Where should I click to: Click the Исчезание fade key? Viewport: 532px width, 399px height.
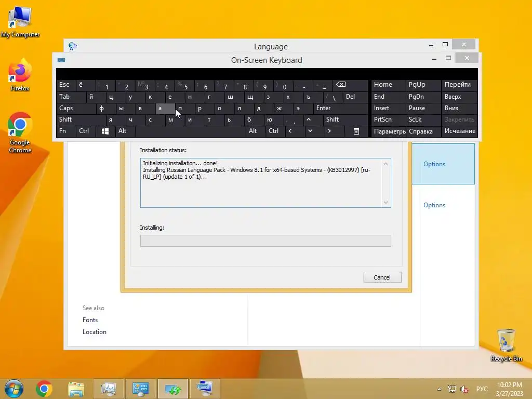(x=460, y=131)
